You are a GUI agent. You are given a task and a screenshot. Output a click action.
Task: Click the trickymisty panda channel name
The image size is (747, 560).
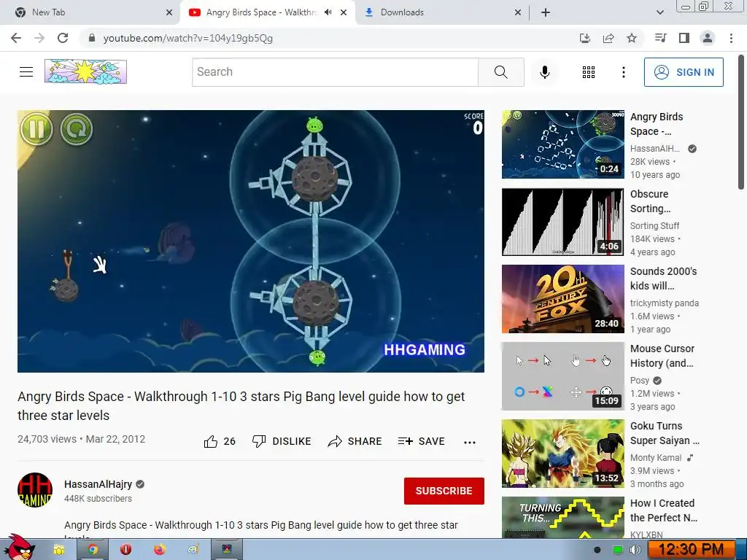point(665,303)
